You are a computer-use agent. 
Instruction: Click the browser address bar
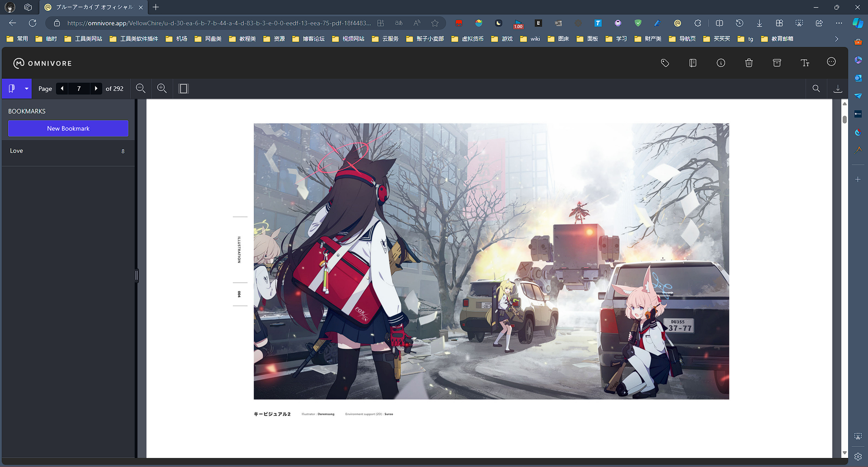pos(219,23)
